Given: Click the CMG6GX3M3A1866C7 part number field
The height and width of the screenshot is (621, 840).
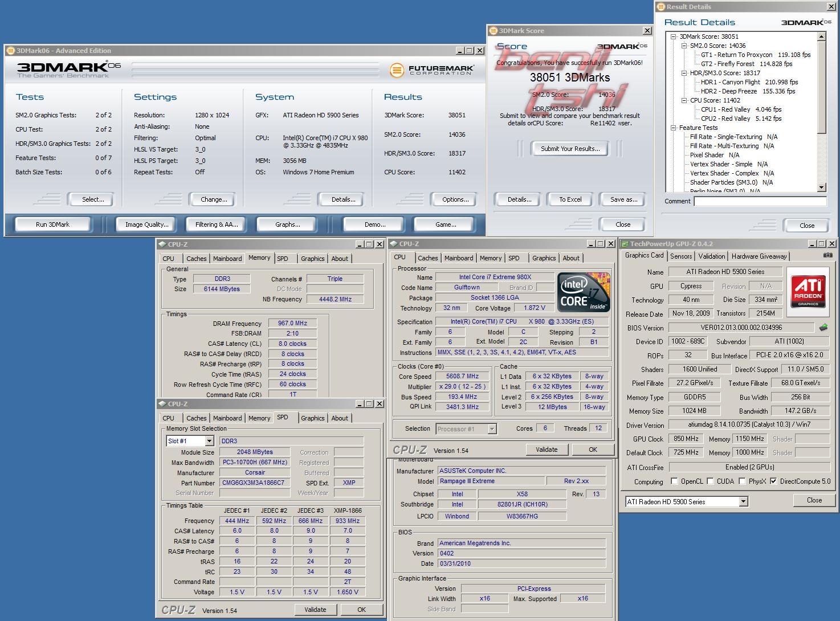Looking at the screenshot, I should [x=255, y=483].
